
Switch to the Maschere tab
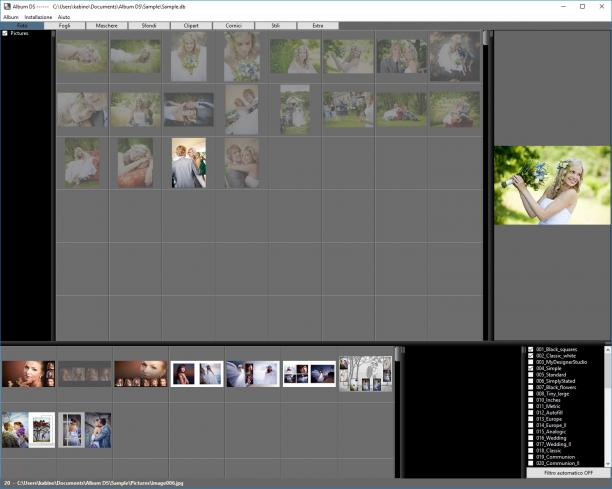coord(107,26)
